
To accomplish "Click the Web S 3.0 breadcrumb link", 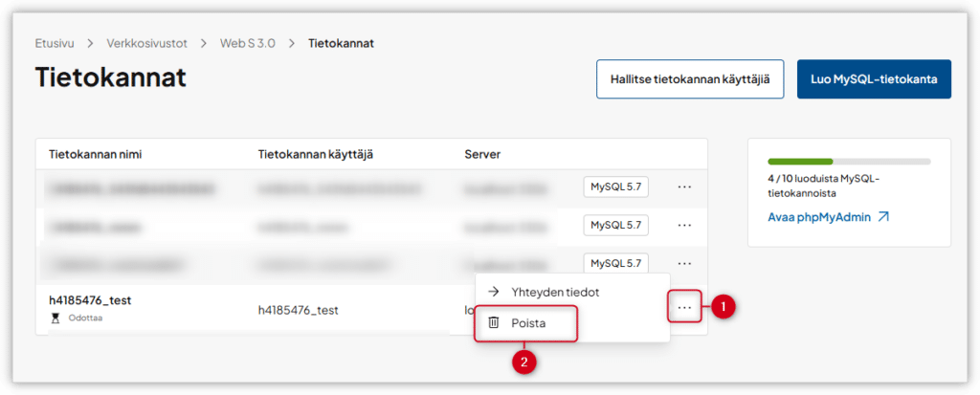I will [247, 43].
